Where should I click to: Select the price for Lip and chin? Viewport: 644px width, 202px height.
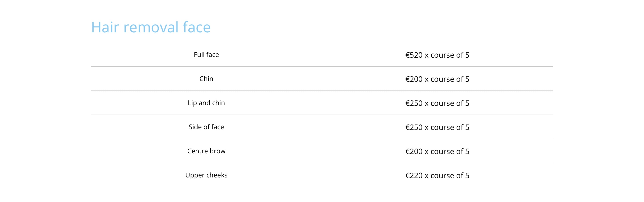pos(437,103)
